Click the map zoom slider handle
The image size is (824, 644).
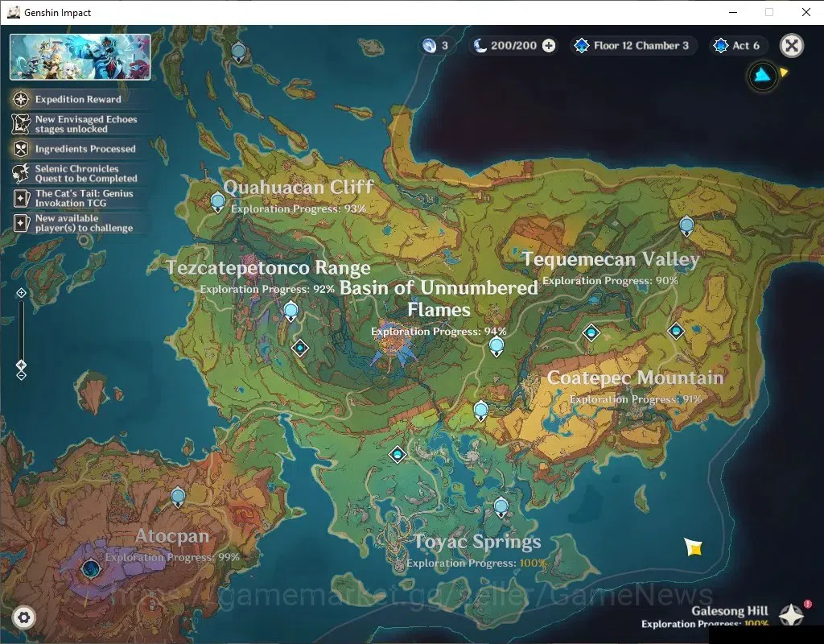[x=21, y=365]
